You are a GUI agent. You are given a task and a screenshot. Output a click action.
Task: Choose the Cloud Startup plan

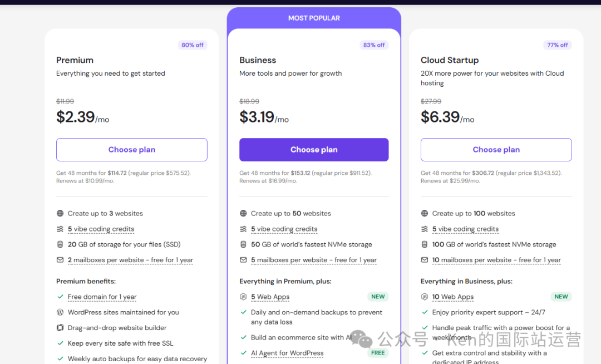[496, 150]
